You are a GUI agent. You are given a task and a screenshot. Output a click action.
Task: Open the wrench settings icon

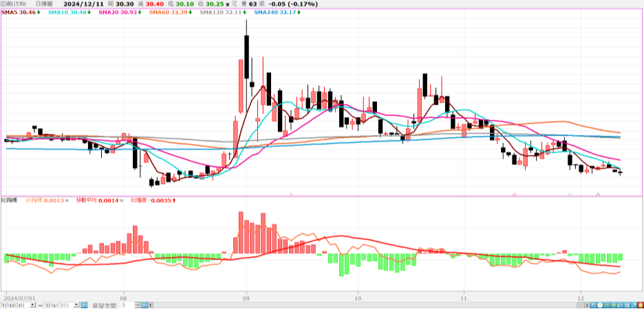coord(634,306)
